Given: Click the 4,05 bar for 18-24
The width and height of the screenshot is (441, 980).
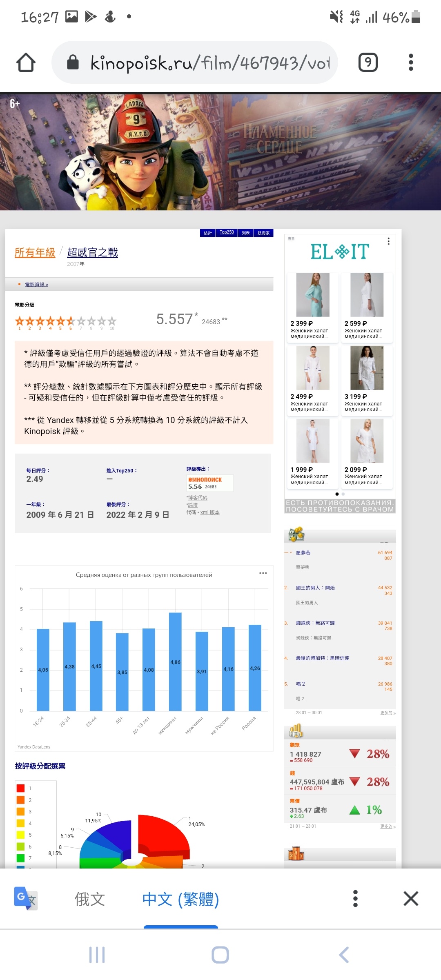Looking at the screenshot, I should point(43,670).
